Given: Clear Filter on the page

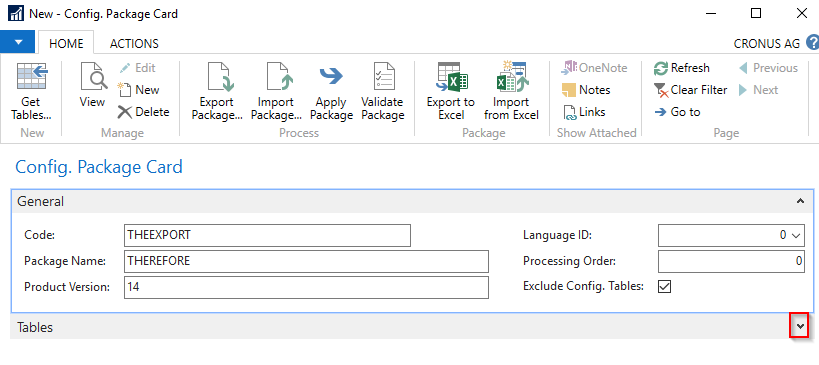Looking at the screenshot, I should click(x=691, y=90).
